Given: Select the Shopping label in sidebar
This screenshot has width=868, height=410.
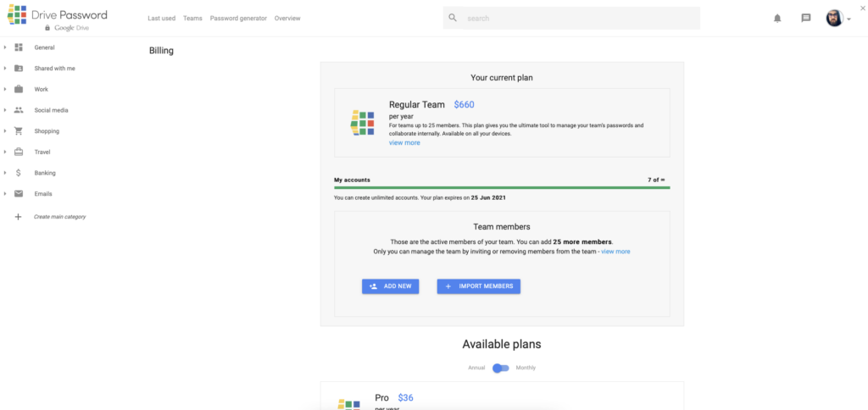Looking at the screenshot, I should click(47, 131).
